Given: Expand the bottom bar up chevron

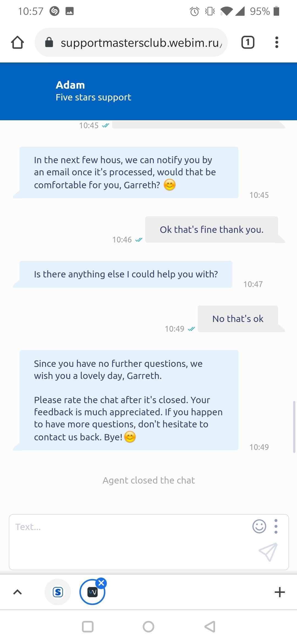Looking at the screenshot, I should click(x=17, y=592).
